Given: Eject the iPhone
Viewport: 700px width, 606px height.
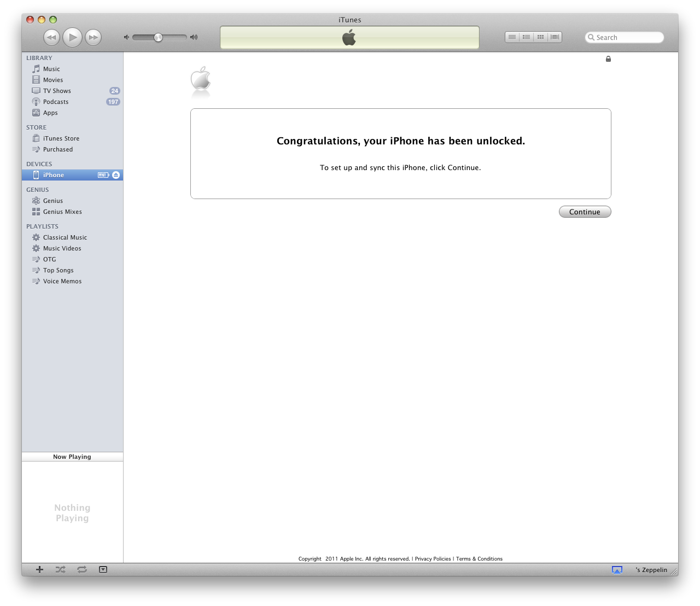Looking at the screenshot, I should tap(116, 175).
